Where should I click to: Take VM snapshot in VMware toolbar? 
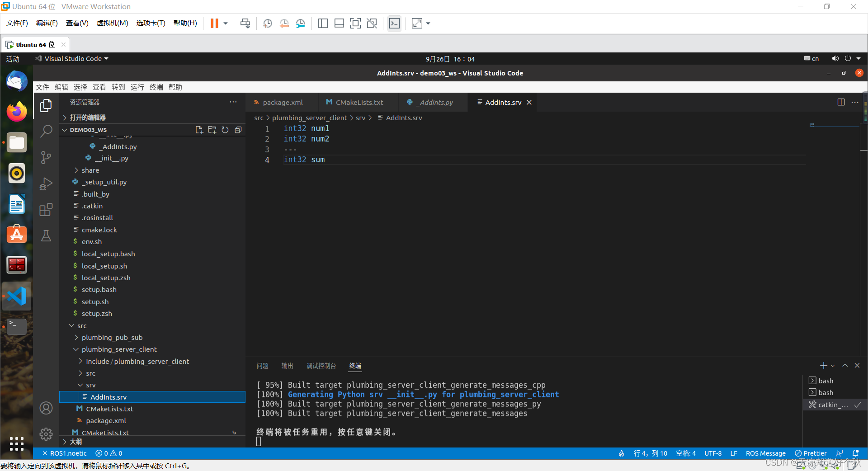[268, 23]
